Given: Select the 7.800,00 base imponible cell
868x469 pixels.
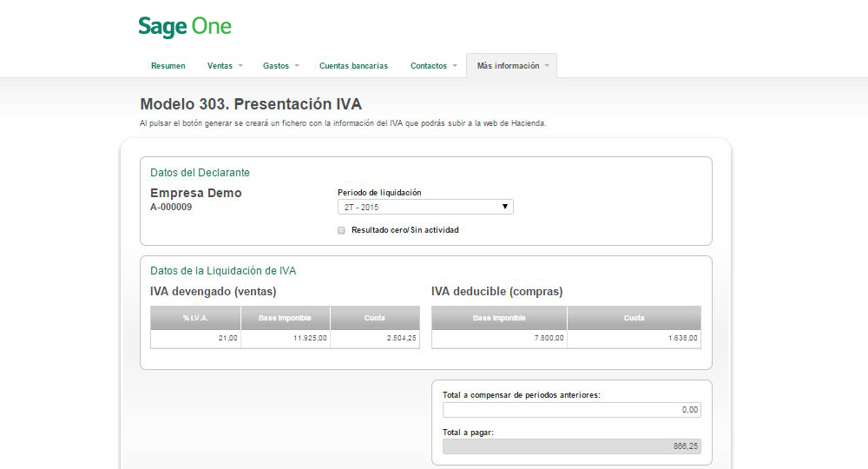Looking at the screenshot, I should click(499, 339).
